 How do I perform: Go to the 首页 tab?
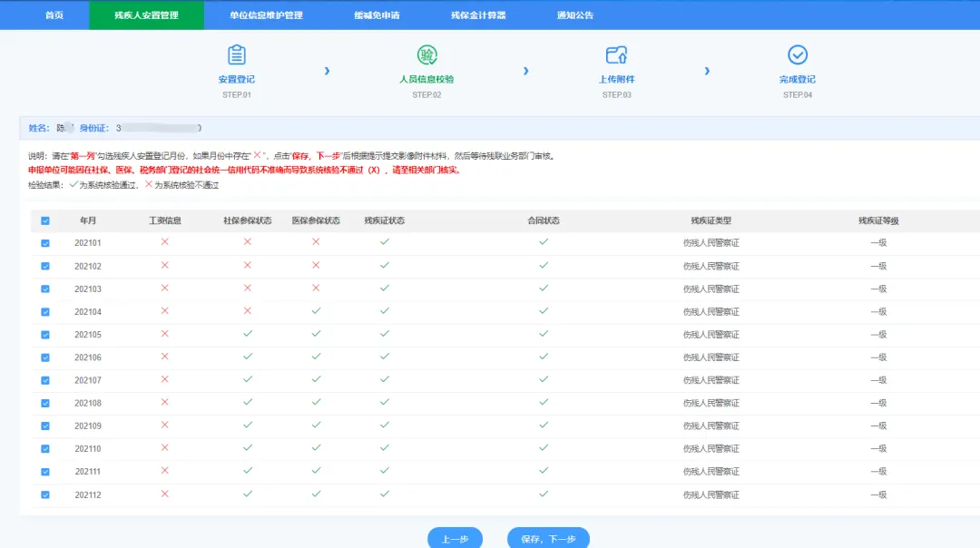[54, 15]
